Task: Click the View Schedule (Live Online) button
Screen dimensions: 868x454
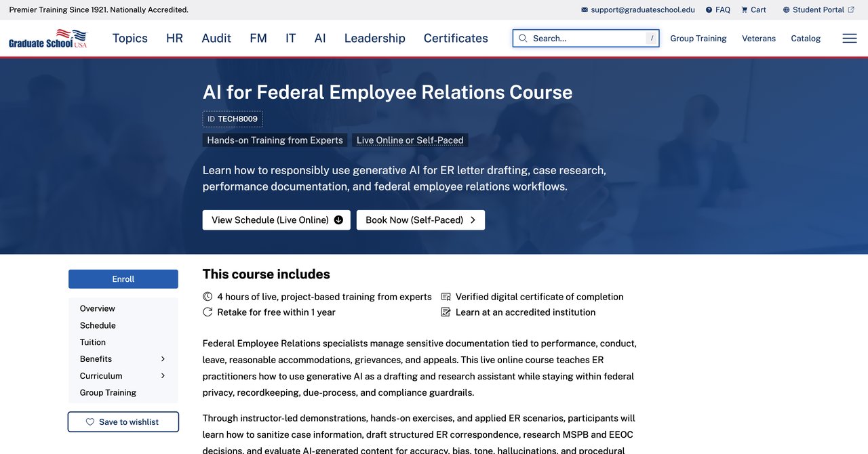Action: (x=277, y=220)
